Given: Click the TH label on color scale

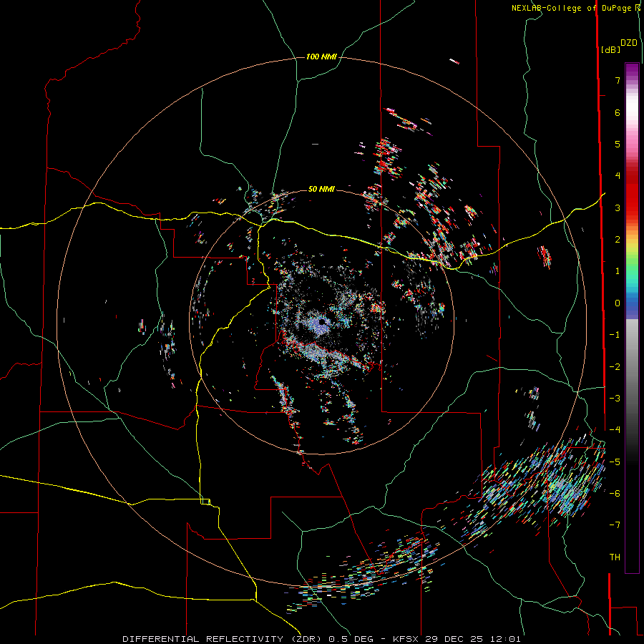Looking at the screenshot, I should tap(615, 557).
